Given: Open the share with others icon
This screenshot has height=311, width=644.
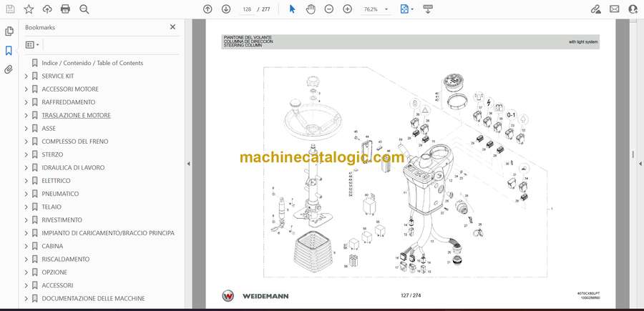Looking at the screenshot, I should [633, 9].
